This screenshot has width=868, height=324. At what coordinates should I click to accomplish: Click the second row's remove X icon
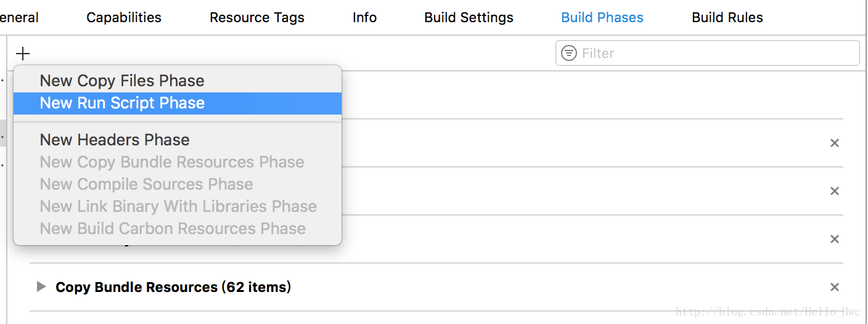(x=834, y=191)
